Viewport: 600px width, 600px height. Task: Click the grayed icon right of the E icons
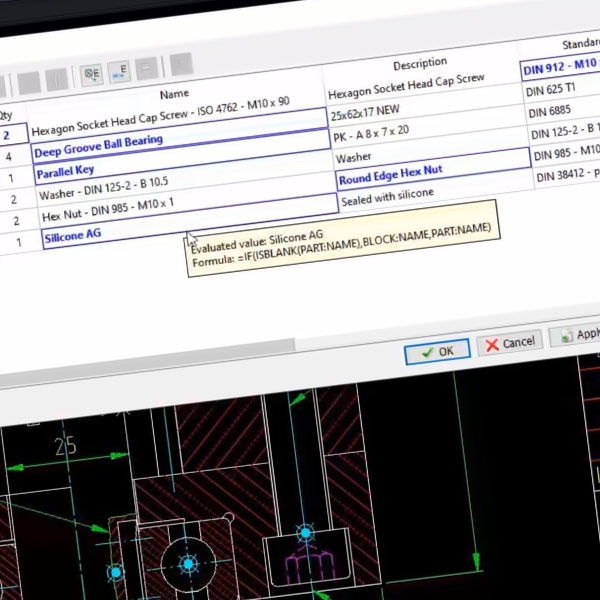point(146,68)
